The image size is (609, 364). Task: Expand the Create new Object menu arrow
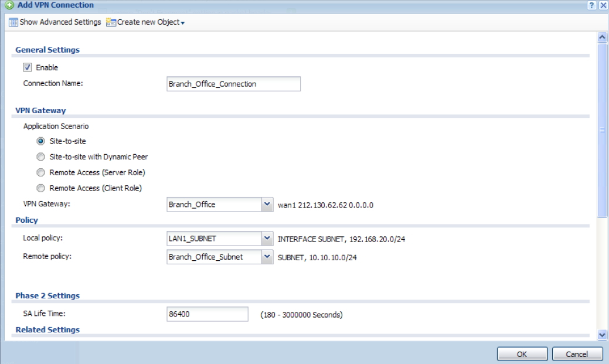coord(182,23)
